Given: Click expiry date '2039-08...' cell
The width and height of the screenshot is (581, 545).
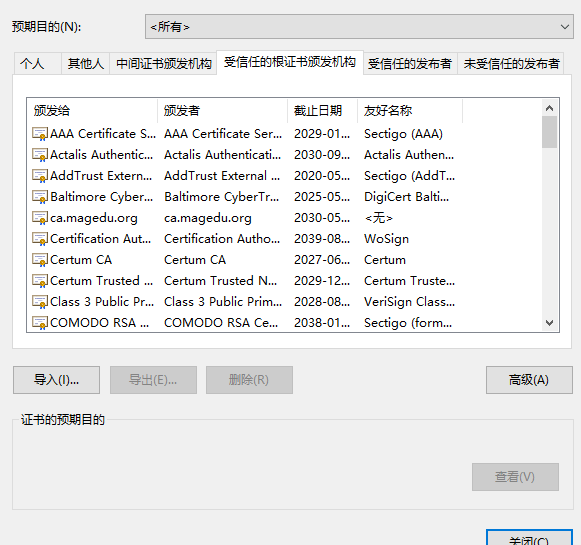Looking at the screenshot, I should [x=322, y=239].
